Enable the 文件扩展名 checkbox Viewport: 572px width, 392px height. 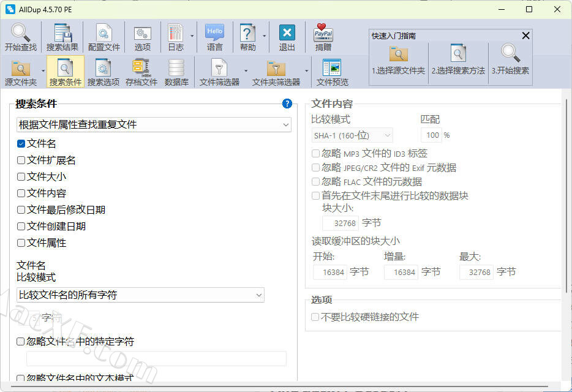(x=21, y=160)
